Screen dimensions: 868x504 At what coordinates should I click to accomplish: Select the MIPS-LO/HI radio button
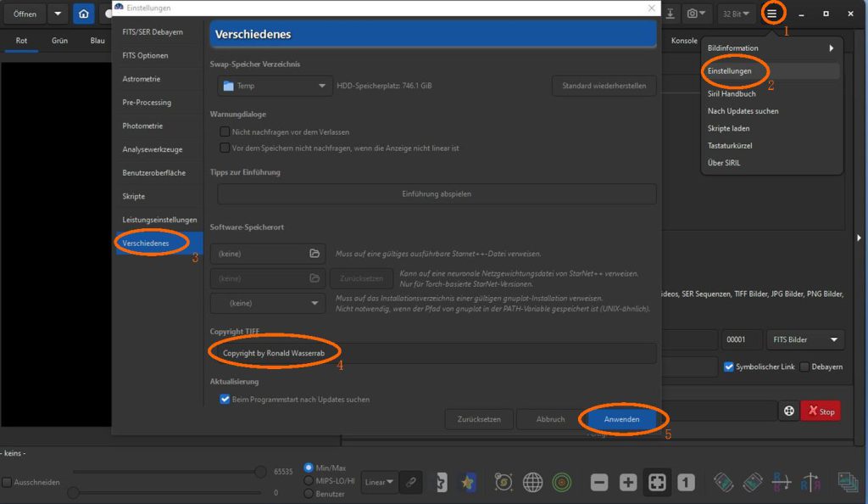click(x=309, y=481)
